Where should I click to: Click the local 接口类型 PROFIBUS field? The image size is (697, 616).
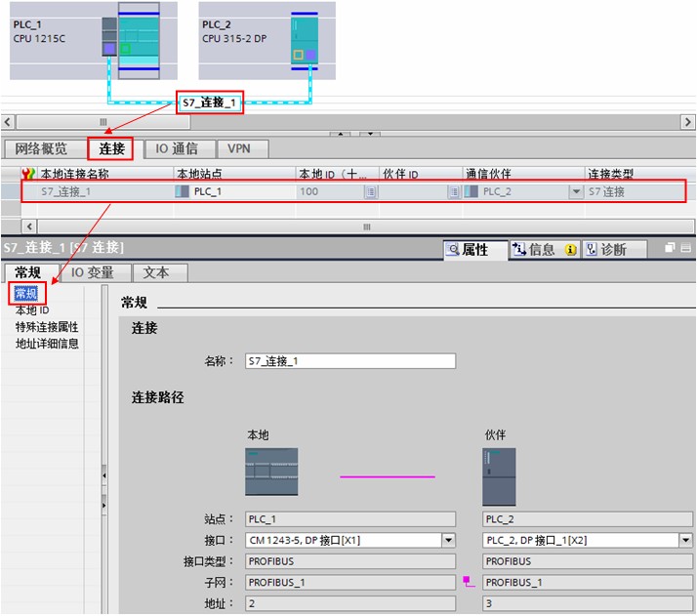(350, 561)
